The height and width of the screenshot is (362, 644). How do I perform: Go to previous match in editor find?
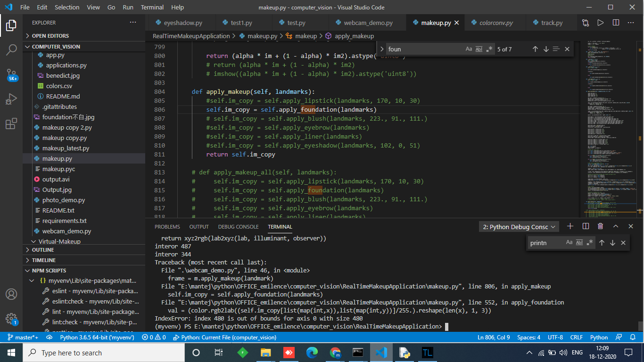point(535,49)
